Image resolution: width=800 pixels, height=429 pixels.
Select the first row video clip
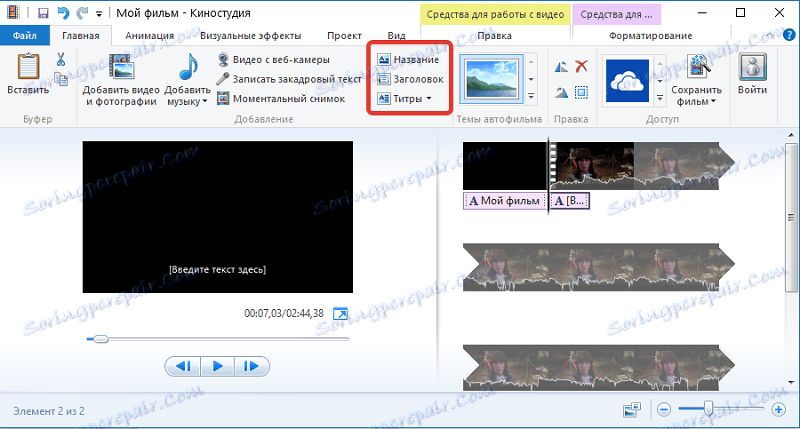pyautogui.click(x=643, y=166)
